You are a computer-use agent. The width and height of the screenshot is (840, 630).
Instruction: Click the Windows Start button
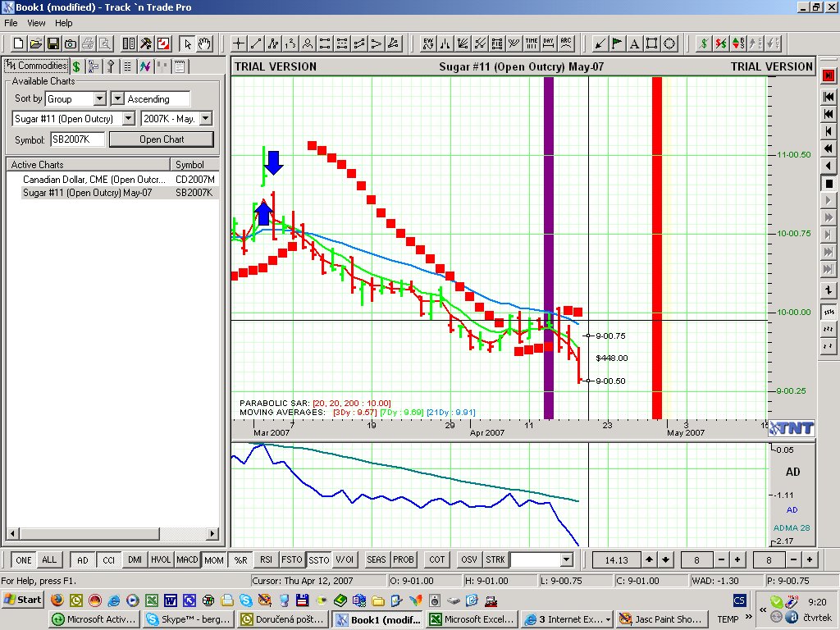23,600
